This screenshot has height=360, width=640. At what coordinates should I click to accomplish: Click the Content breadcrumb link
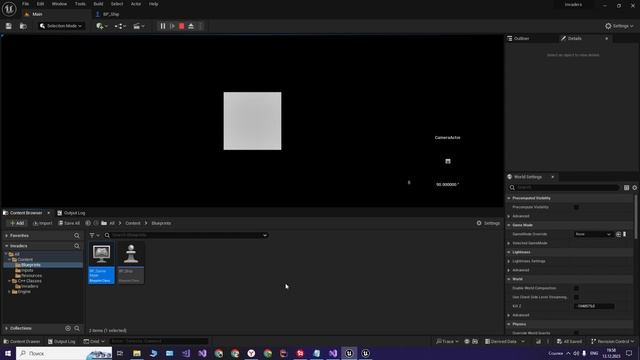coord(133,223)
